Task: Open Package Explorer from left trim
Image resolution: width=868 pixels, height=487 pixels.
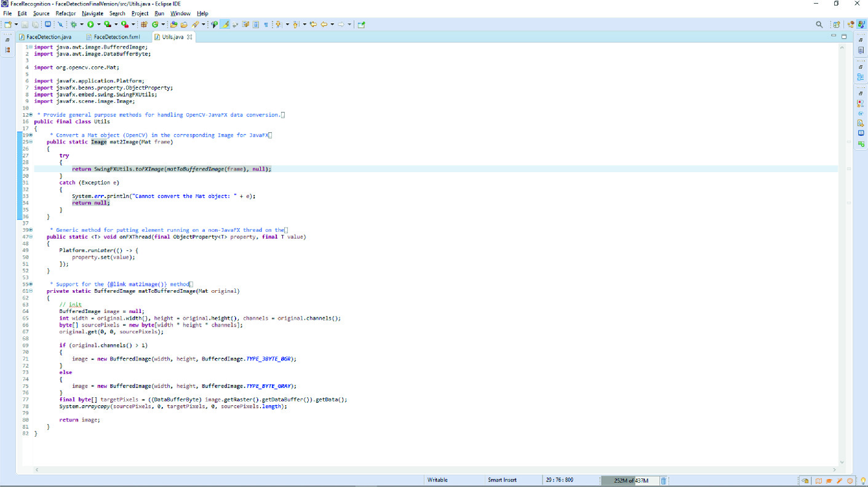Action: (x=7, y=50)
